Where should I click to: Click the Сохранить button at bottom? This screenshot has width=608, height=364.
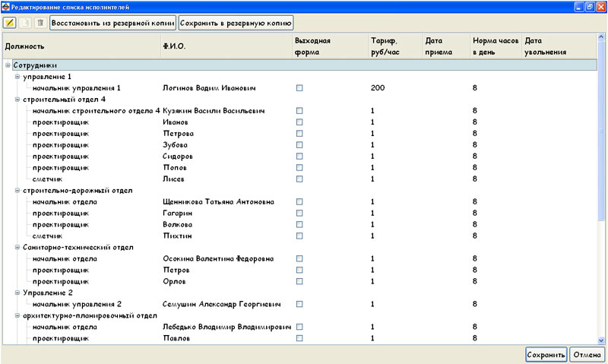coord(545,355)
